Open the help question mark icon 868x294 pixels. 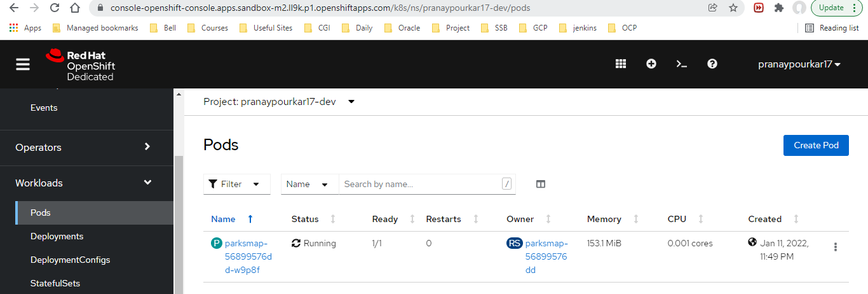[x=712, y=64]
